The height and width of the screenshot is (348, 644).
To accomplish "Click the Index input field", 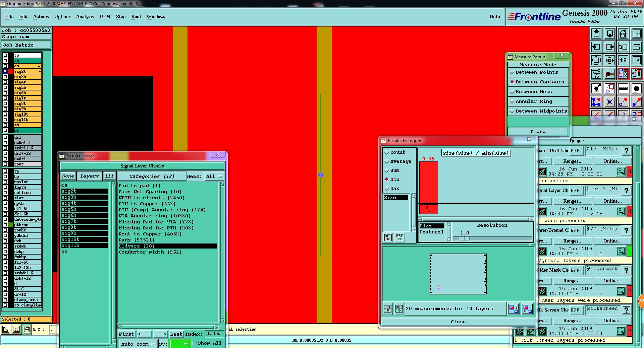I will click(x=214, y=334).
